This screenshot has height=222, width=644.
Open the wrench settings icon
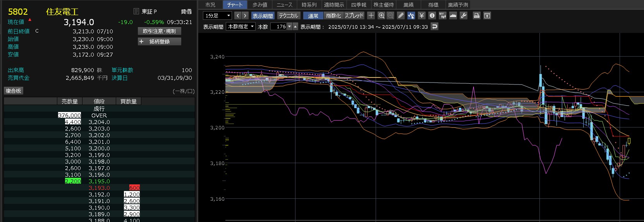click(x=464, y=15)
